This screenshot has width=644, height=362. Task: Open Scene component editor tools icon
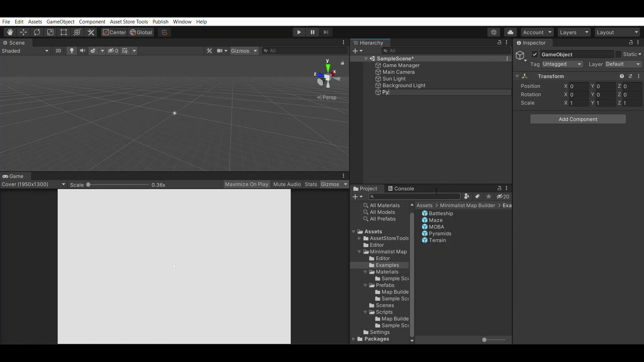[x=209, y=51]
